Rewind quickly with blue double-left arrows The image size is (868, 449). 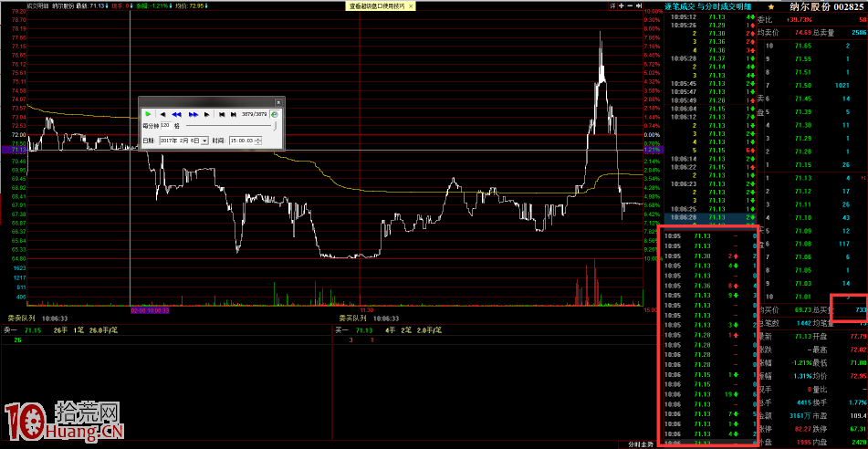click(176, 115)
